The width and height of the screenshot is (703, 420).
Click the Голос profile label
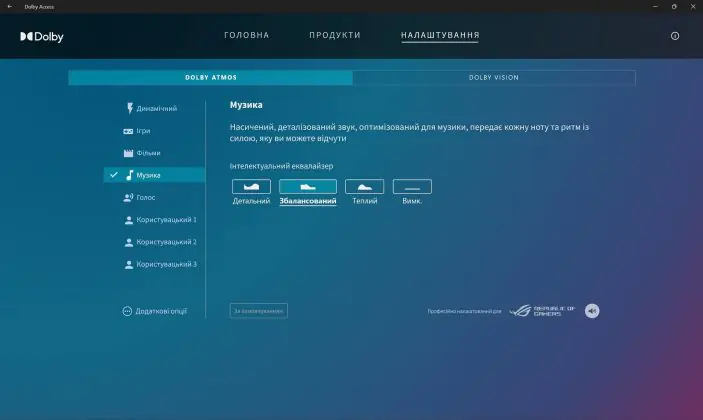tap(146, 197)
